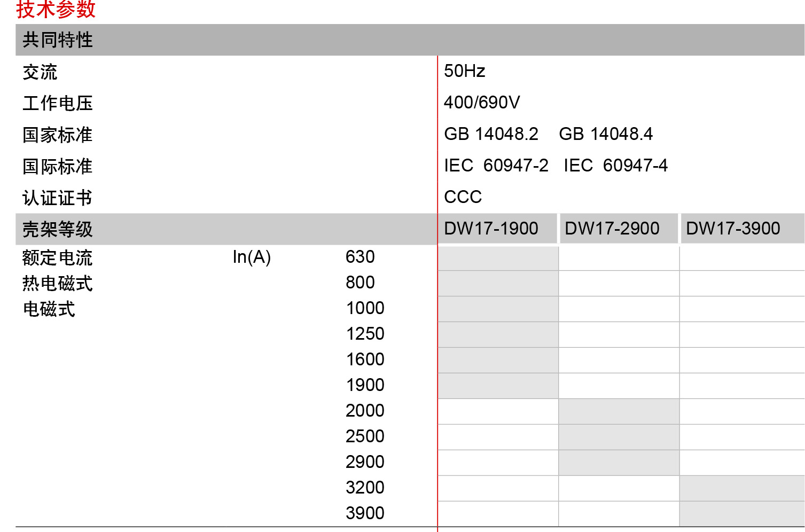Click the 技术参数 red heading
Viewport: 805px width, 532px height.
pos(56,9)
